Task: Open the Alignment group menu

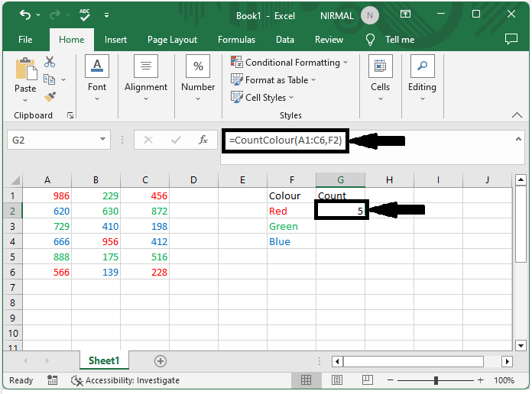Action: click(146, 78)
